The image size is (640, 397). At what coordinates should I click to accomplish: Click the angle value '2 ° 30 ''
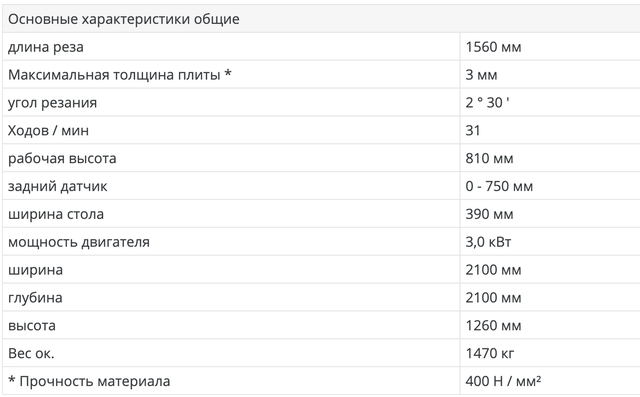click(487, 102)
